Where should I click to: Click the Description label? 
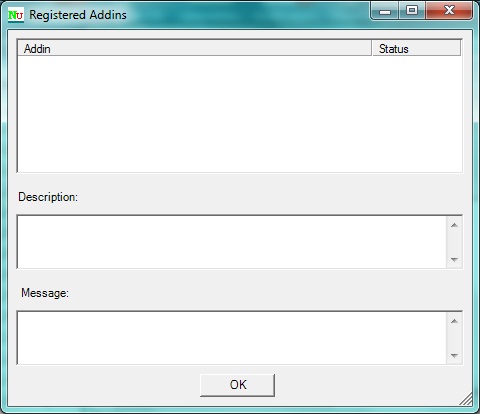click(48, 197)
